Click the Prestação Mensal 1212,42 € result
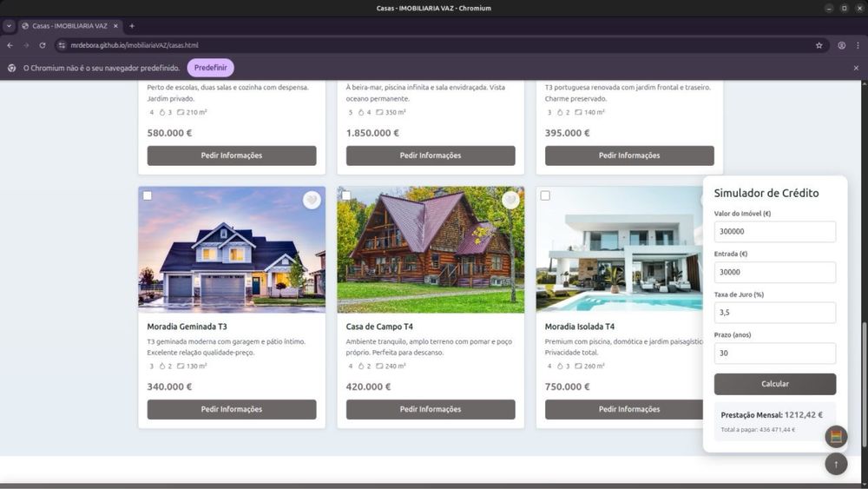The width and height of the screenshot is (868, 489). (x=772, y=415)
